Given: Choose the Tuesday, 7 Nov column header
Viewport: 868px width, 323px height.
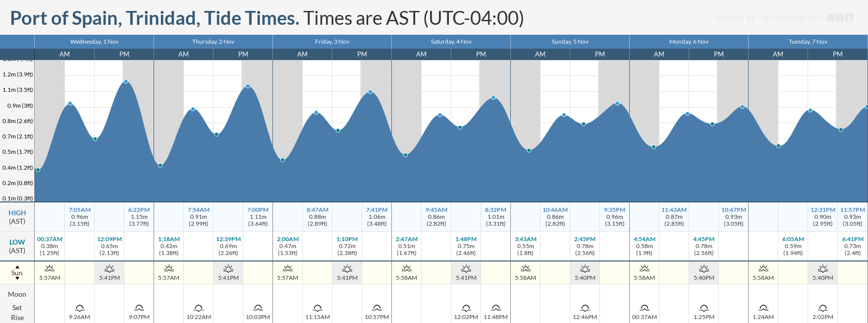Looking at the screenshot, I should [x=808, y=42].
